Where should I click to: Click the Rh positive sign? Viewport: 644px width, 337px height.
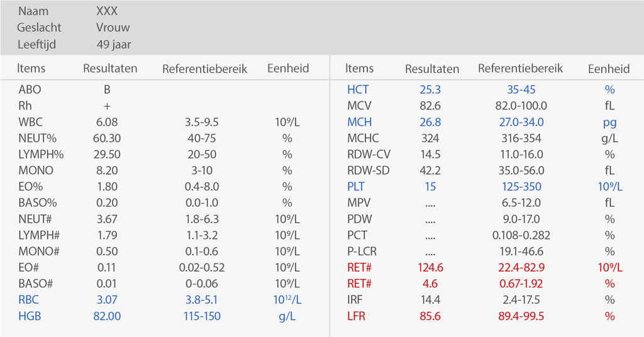click(107, 106)
